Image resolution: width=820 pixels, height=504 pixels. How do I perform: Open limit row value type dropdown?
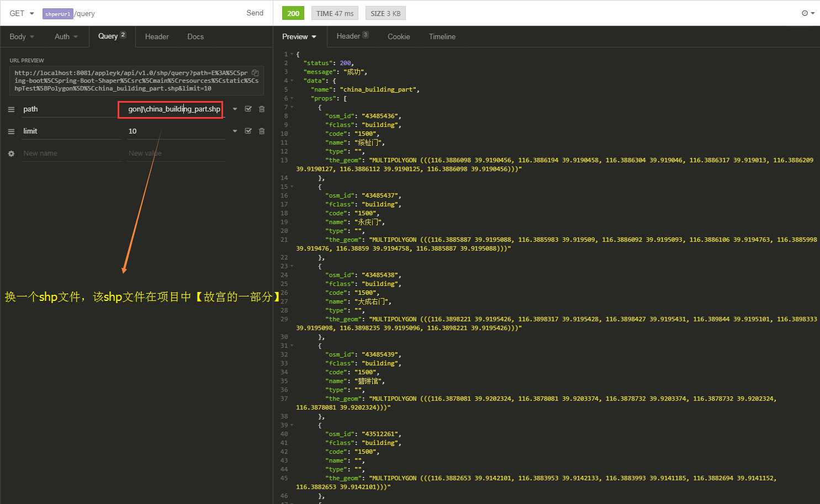[x=235, y=131]
